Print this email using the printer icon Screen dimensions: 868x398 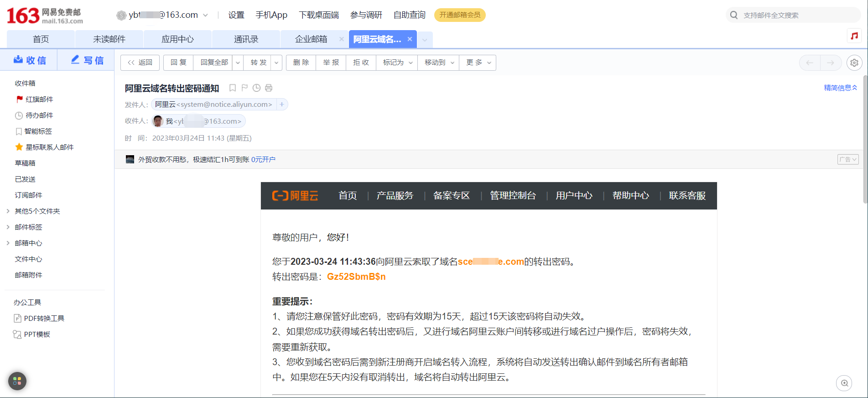click(269, 88)
